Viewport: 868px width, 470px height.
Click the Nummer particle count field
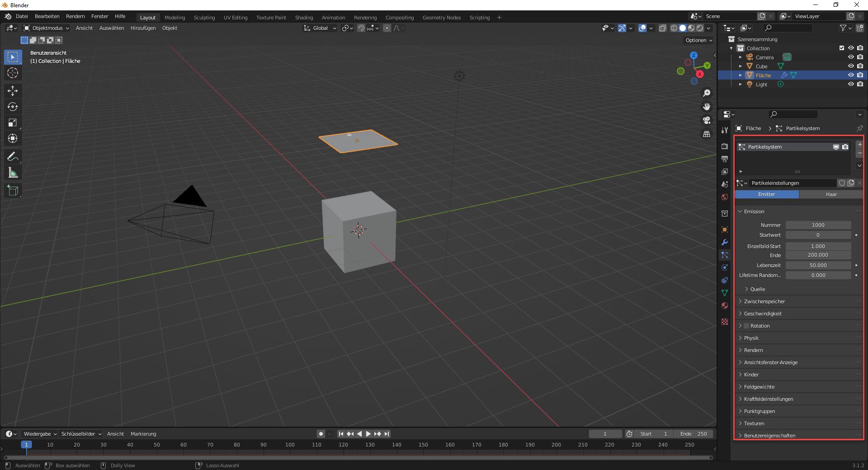[x=818, y=225]
